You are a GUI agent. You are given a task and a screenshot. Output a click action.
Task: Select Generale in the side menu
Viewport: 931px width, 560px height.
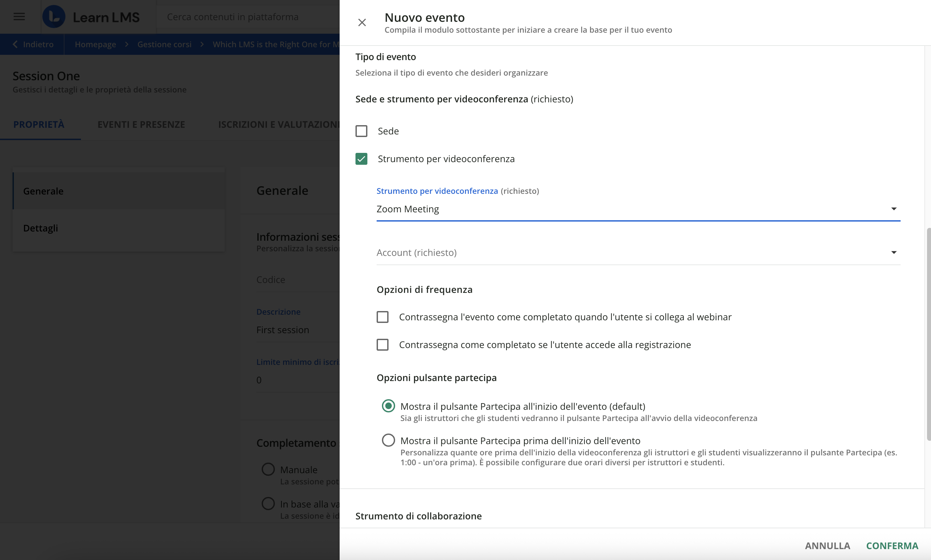click(x=119, y=191)
